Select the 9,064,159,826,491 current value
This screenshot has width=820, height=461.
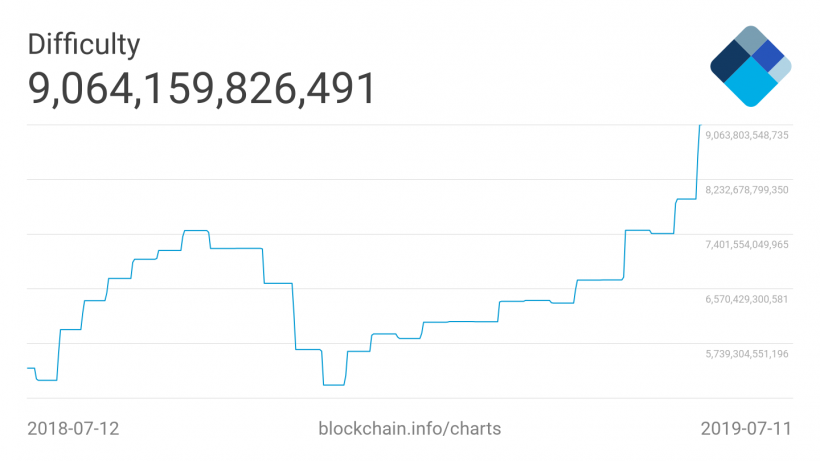(202, 89)
